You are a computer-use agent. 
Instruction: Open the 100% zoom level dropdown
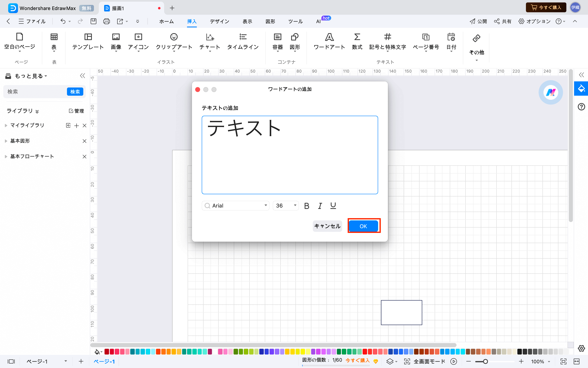click(x=541, y=361)
